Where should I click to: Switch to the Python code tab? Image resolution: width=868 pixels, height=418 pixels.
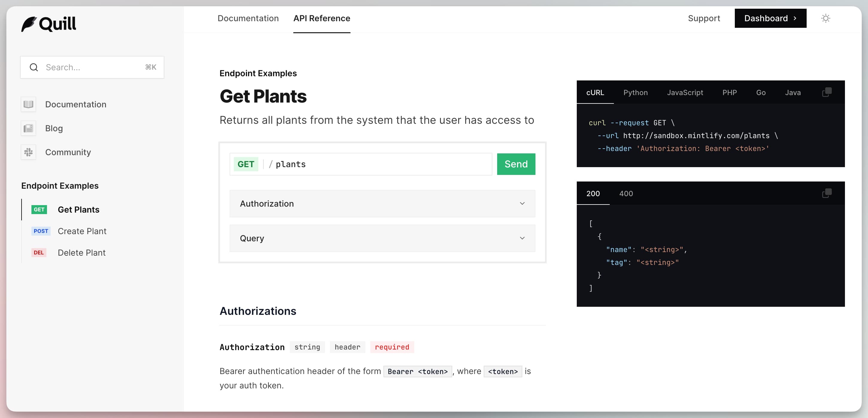pos(635,93)
